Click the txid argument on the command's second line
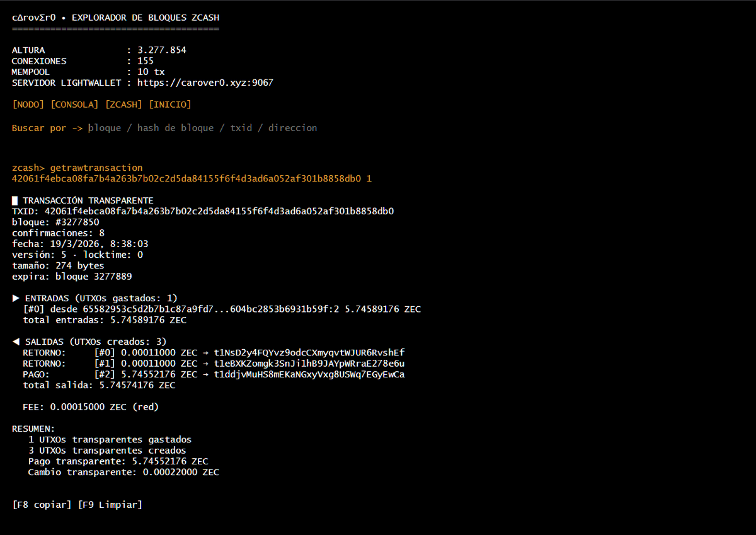Image resolution: width=756 pixels, height=535 pixels. point(186,178)
